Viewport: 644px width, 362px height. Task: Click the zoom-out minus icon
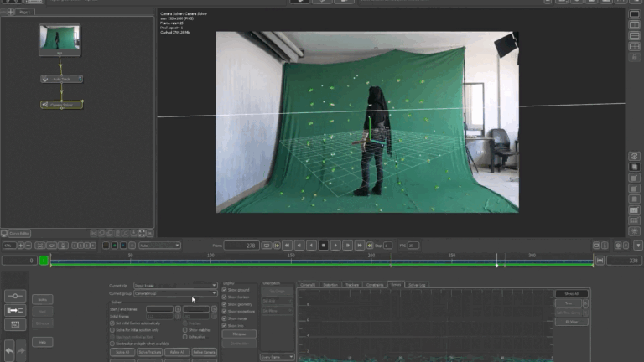point(28,246)
